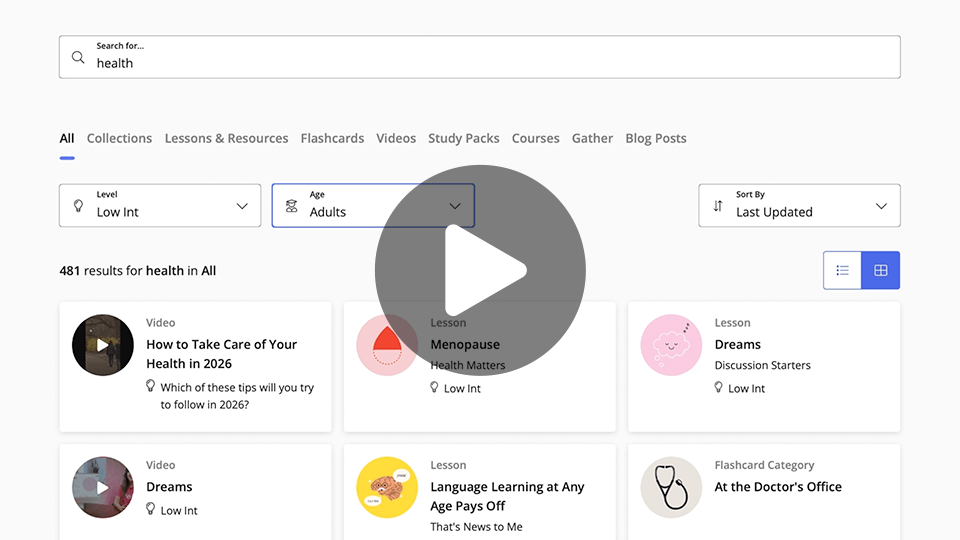Open the Sort By Last Updated dropdown
Screen dimensions: 960x540
(800, 206)
